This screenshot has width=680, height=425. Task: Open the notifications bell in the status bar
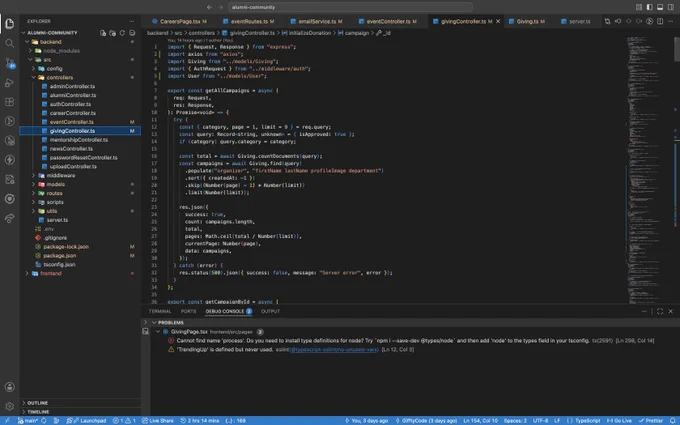pyautogui.click(x=673, y=421)
